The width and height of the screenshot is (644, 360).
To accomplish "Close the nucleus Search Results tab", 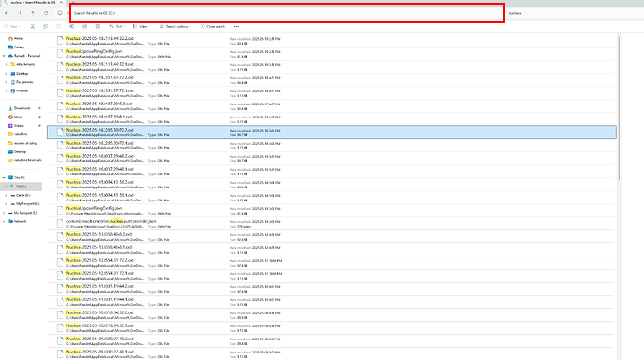I will click(x=61, y=3).
